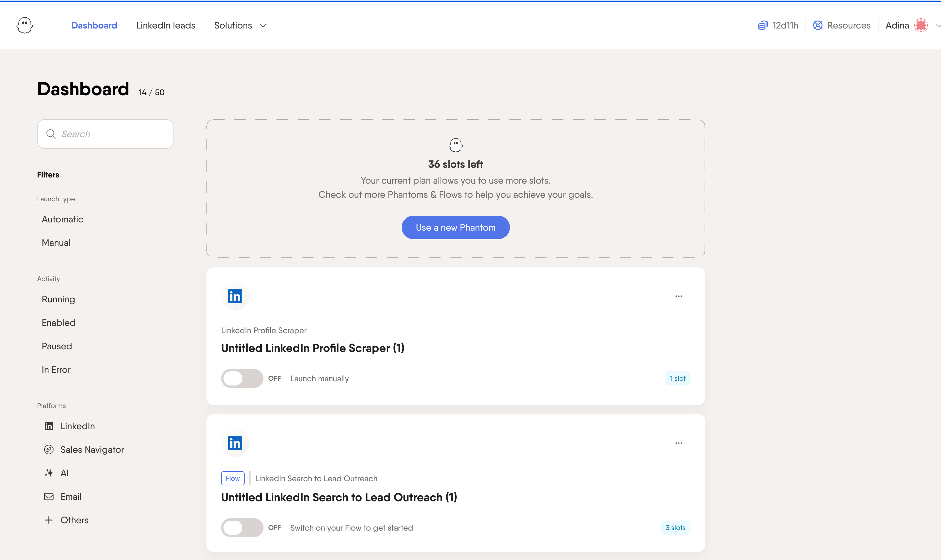941x560 pixels.
Task: Filter by Email platform label
Action: (71, 497)
